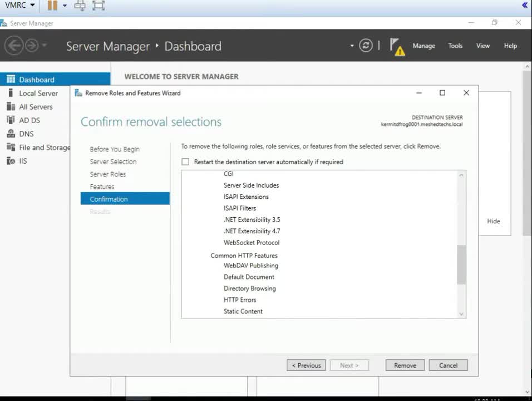Click the refresh icon in Server Manager
The image size is (532, 401).
click(366, 46)
